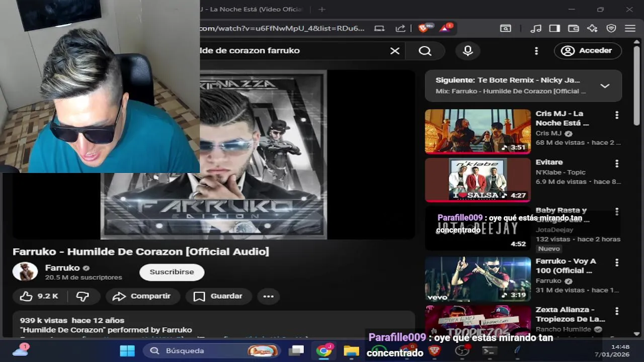
Task: Open the Leo AI sparkle icon
Action: pos(592,29)
